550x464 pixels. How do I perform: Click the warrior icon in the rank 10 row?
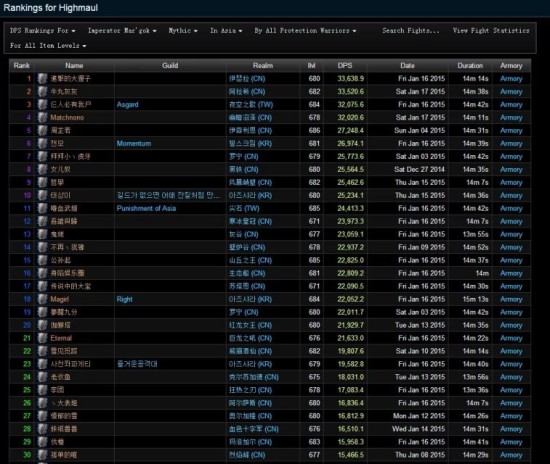coord(42,195)
